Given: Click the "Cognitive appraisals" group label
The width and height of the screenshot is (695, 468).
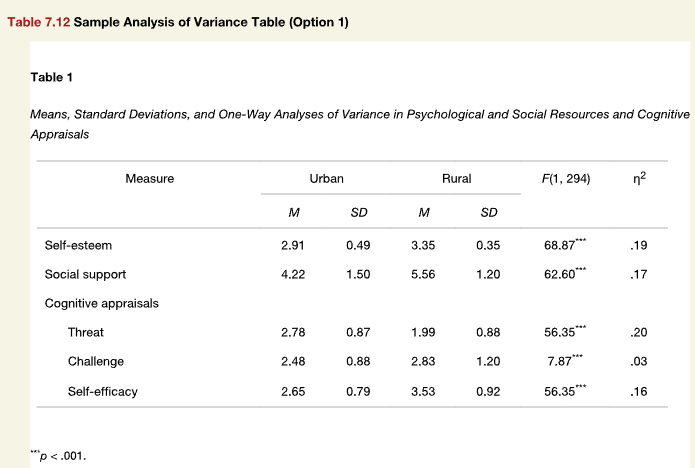Looking at the screenshot, I should click(x=102, y=303).
